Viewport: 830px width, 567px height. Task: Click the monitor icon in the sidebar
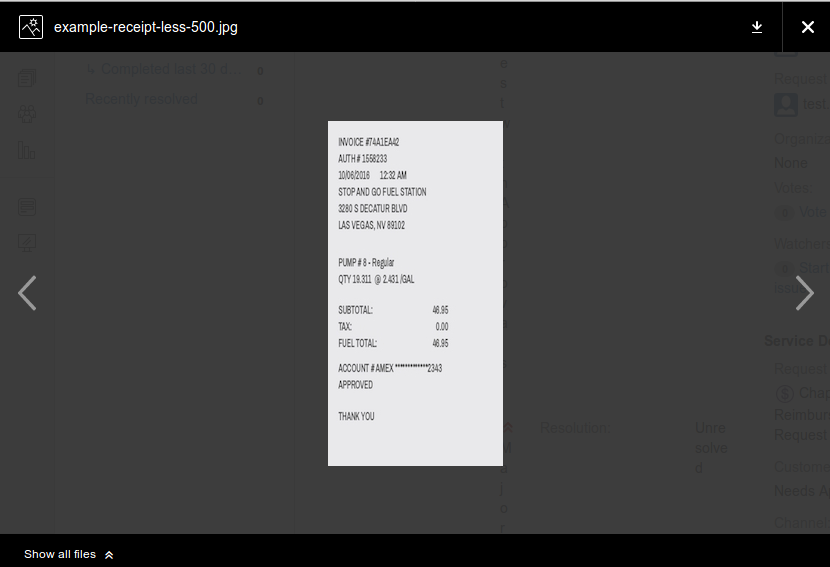pos(27,243)
